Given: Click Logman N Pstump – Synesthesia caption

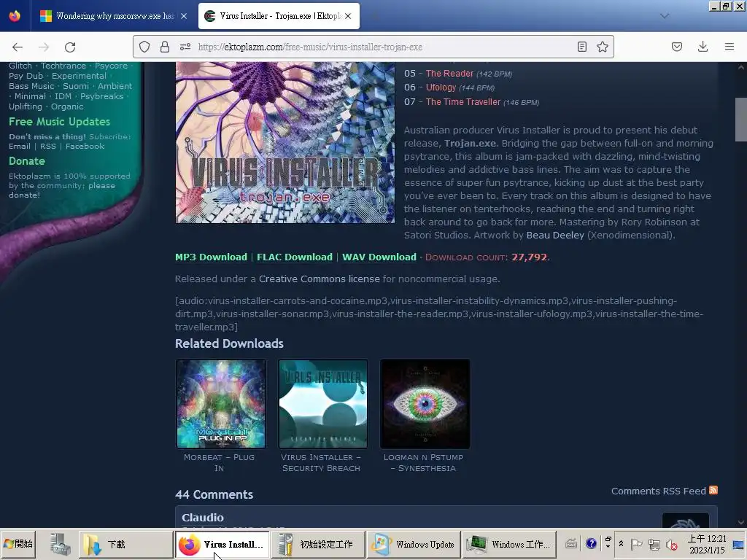Looking at the screenshot, I should tap(423, 462).
